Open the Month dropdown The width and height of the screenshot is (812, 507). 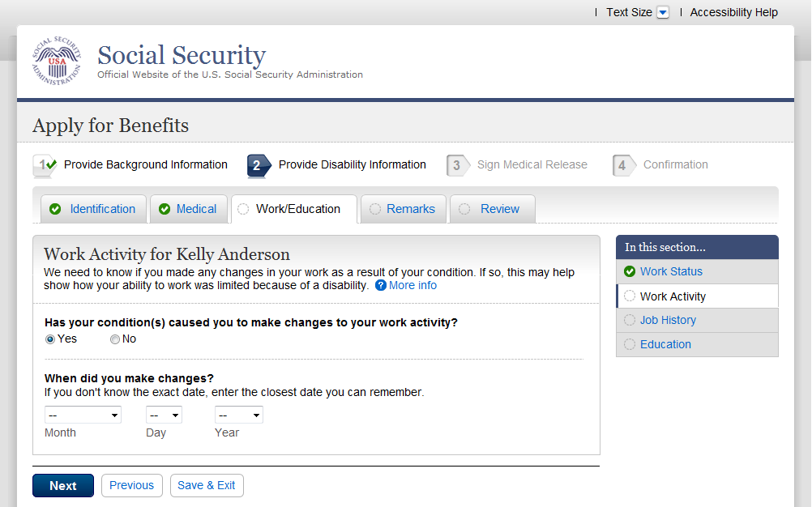click(83, 415)
